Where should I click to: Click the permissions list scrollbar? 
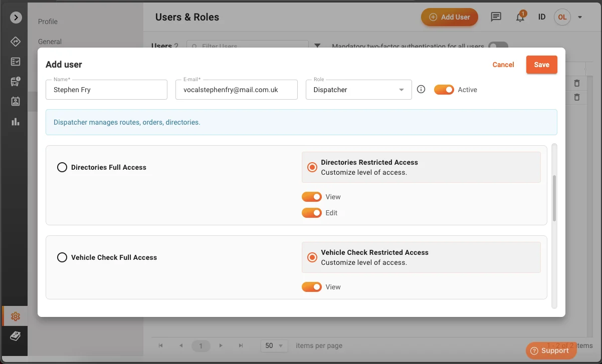pyautogui.click(x=554, y=198)
